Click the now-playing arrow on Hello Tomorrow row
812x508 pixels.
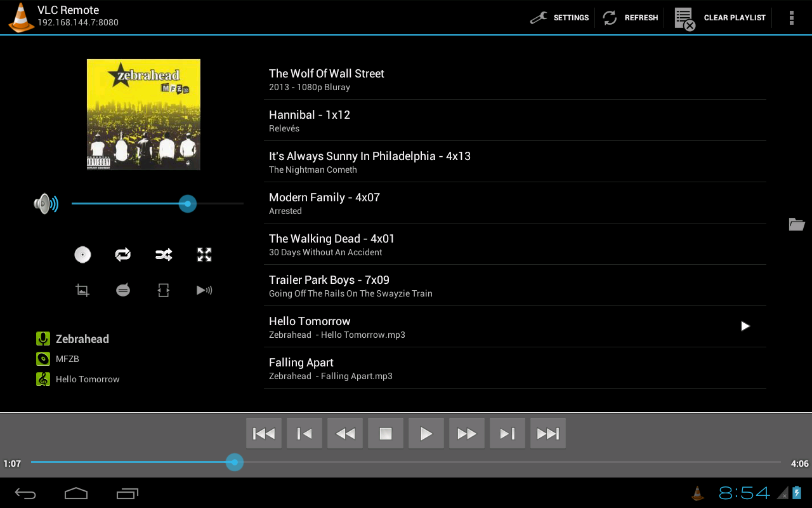coord(745,326)
